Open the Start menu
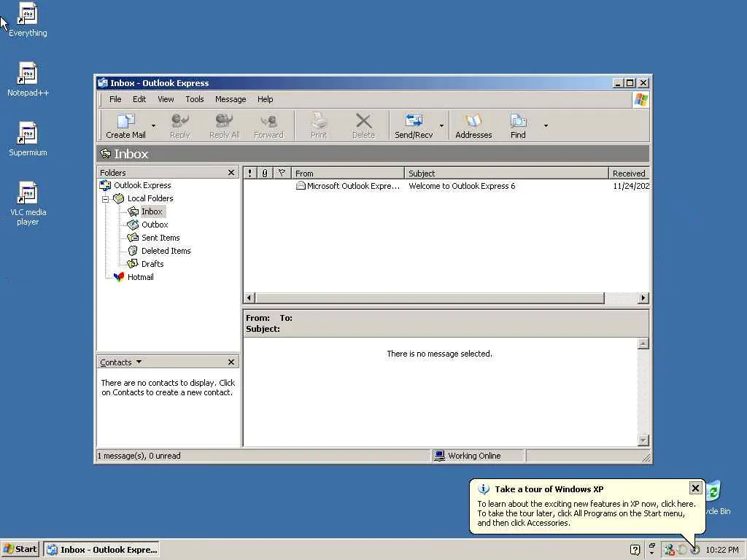Viewport: 747px width, 560px height. coord(20,549)
